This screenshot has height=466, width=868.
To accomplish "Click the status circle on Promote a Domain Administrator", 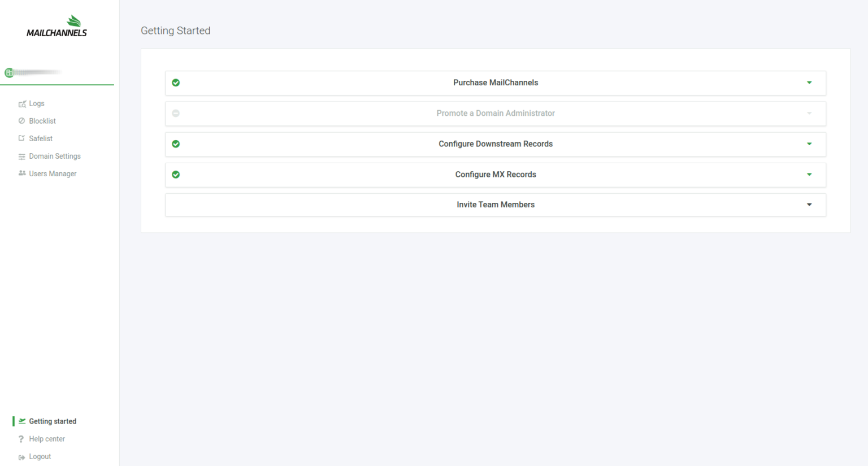I will pyautogui.click(x=176, y=113).
